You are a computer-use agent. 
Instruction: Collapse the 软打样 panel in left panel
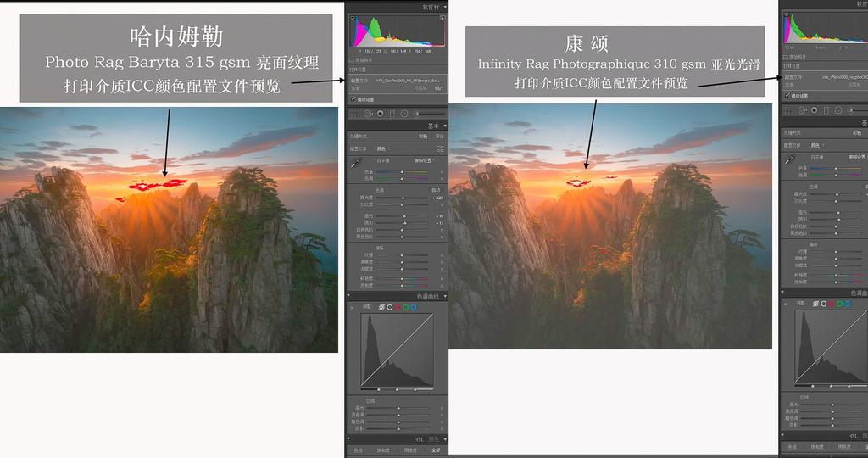[445, 7]
